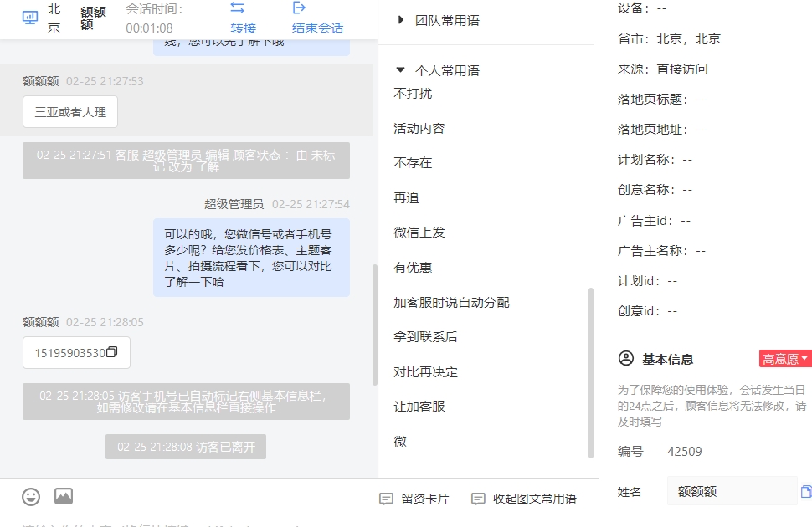This screenshot has height=527, width=812.
Task: Click the 编号 value 42509
Action: pyautogui.click(x=684, y=452)
